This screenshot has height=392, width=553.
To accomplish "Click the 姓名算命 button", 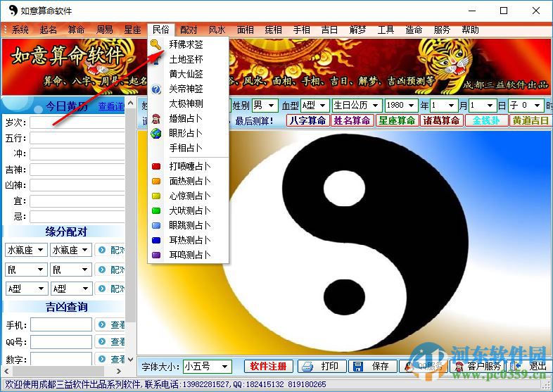I will tap(352, 120).
